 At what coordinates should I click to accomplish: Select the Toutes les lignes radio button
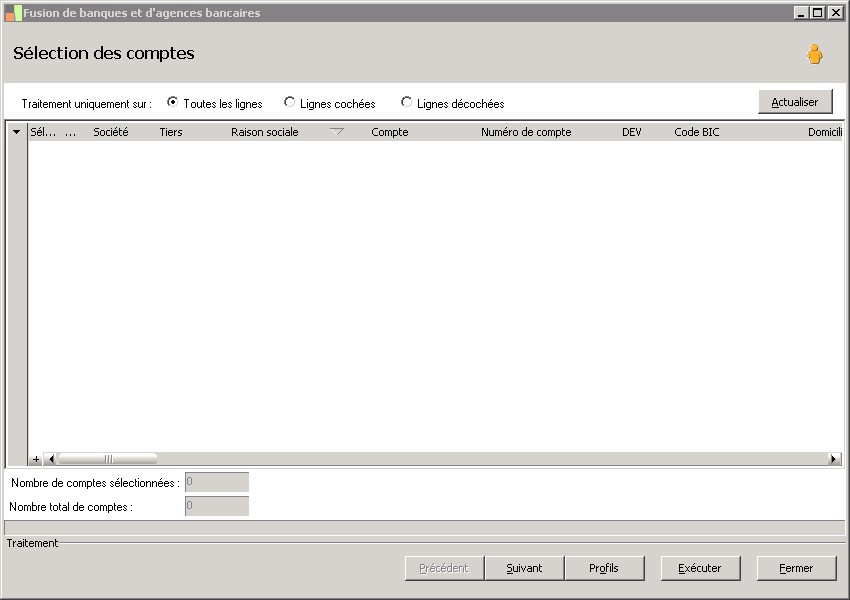pos(172,102)
